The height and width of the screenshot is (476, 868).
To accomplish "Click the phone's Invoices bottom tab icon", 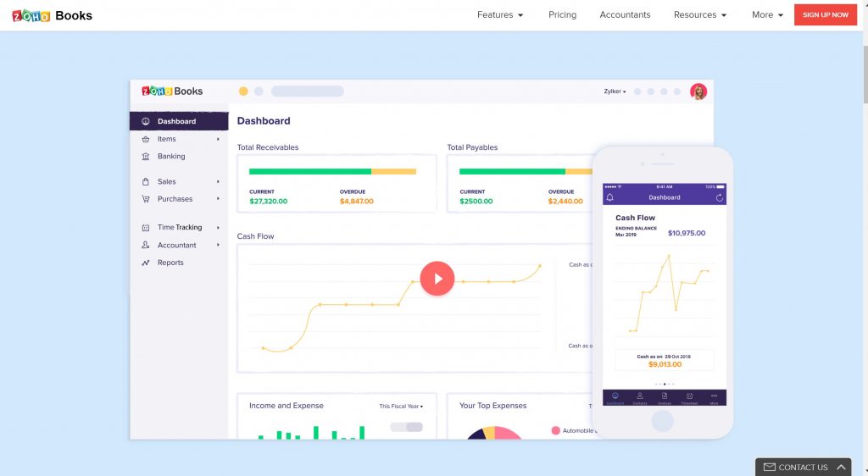I will pyautogui.click(x=665, y=397).
